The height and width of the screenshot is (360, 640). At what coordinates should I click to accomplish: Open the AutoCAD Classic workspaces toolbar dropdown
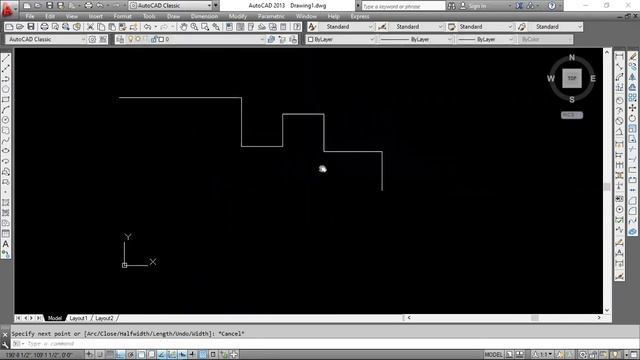[x=46, y=39]
